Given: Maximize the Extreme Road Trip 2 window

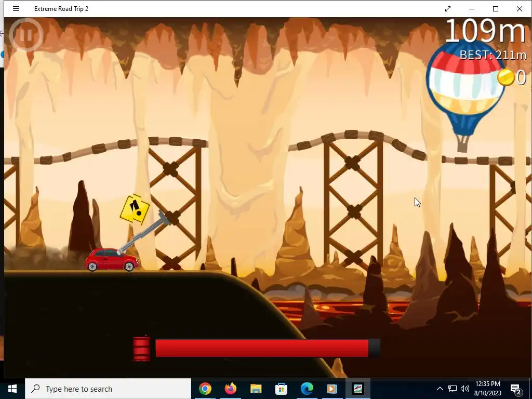Looking at the screenshot, I should (x=495, y=9).
